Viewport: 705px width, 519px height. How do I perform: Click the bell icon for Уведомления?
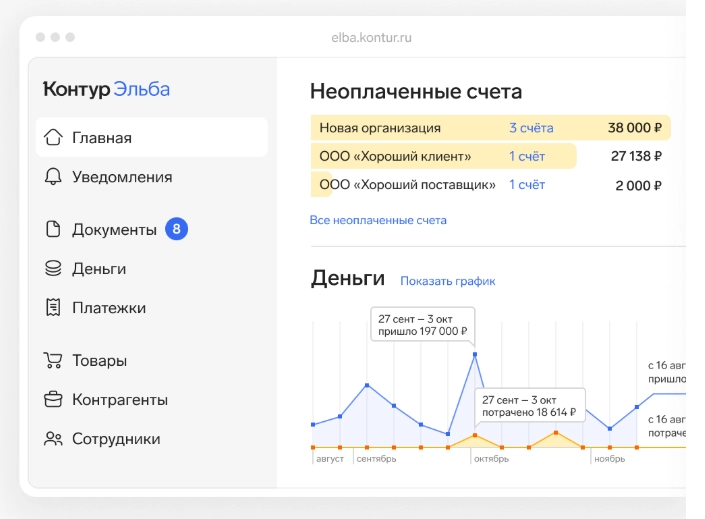pyautogui.click(x=53, y=177)
